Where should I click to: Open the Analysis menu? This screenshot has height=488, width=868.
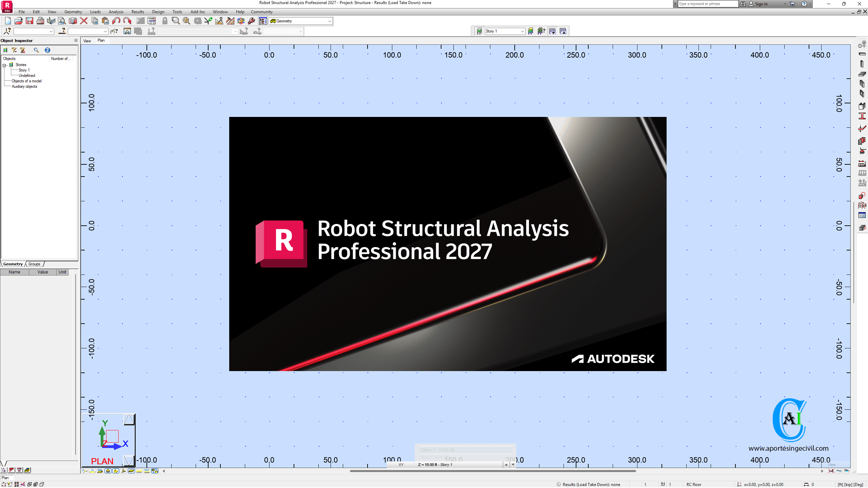(x=116, y=12)
